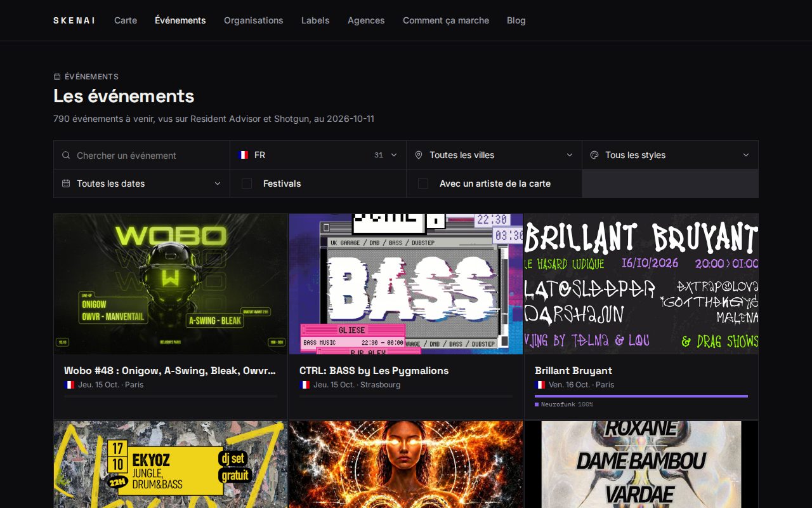Screen dimensions: 812x508
Task: Click the Ven. 16 Oct. · Paris text
Action: tap(581, 385)
